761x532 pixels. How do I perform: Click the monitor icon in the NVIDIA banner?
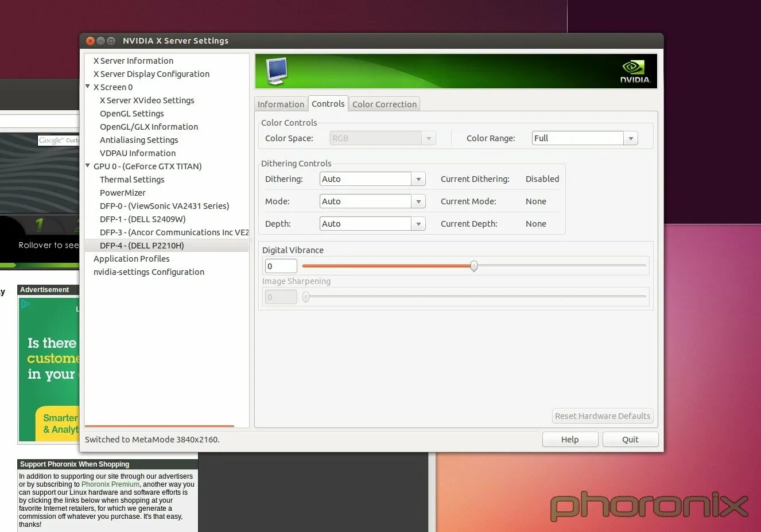tap(277, 71)
